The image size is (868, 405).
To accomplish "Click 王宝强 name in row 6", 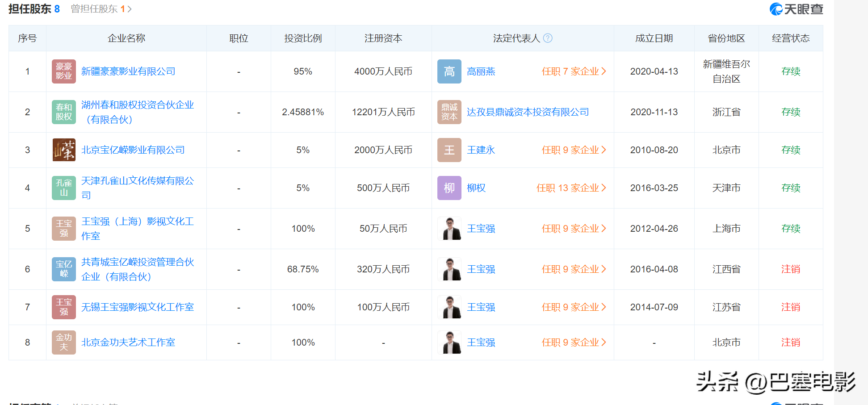I will (x=481, y=269).
